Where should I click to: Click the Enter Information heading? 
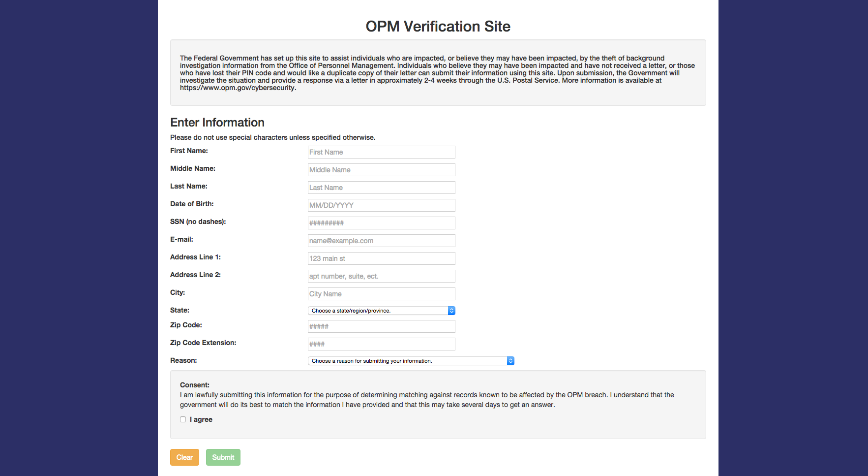pyautogui.click(x=217, y=123)
